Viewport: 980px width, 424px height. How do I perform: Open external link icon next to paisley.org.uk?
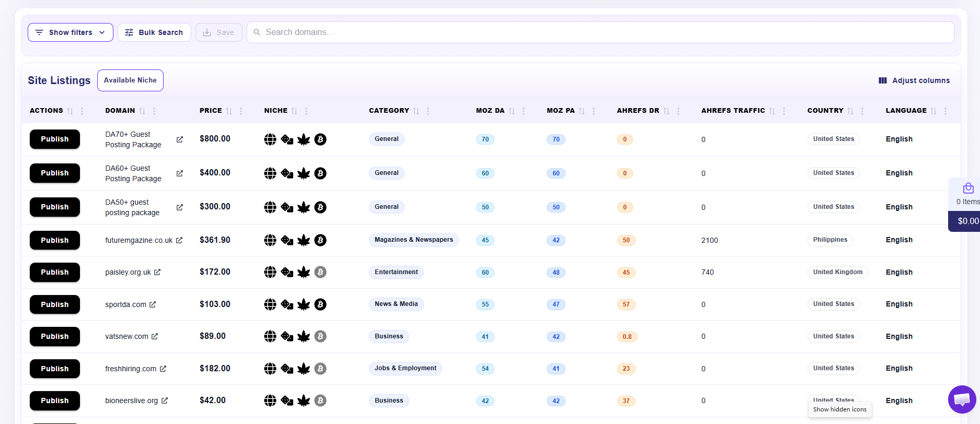[x=157, y=272]
